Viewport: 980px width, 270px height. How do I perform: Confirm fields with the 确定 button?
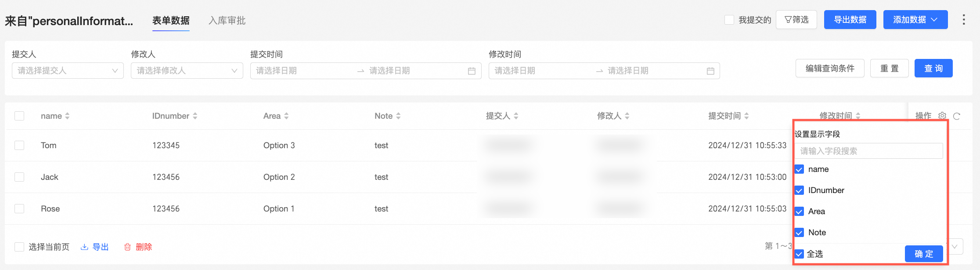click(x=924, y=254)
